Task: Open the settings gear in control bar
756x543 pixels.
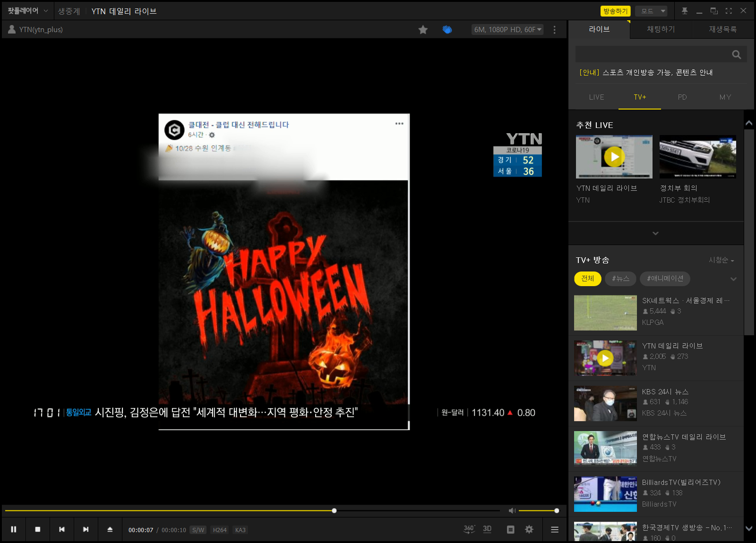Action: (529, 529)
